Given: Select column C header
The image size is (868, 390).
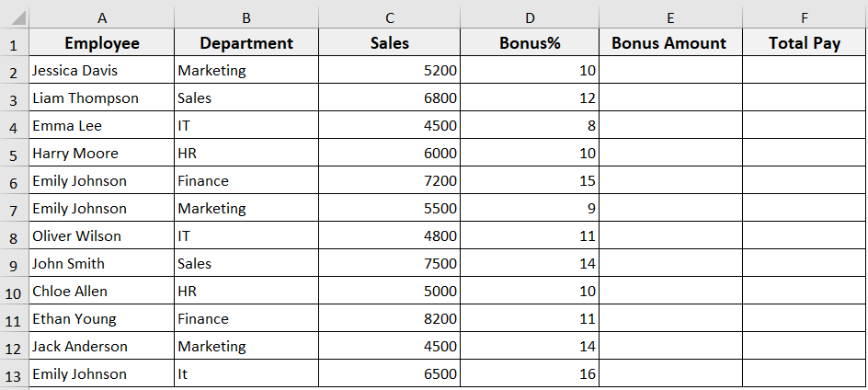Looking at the screenshot, I should (390, 18).
